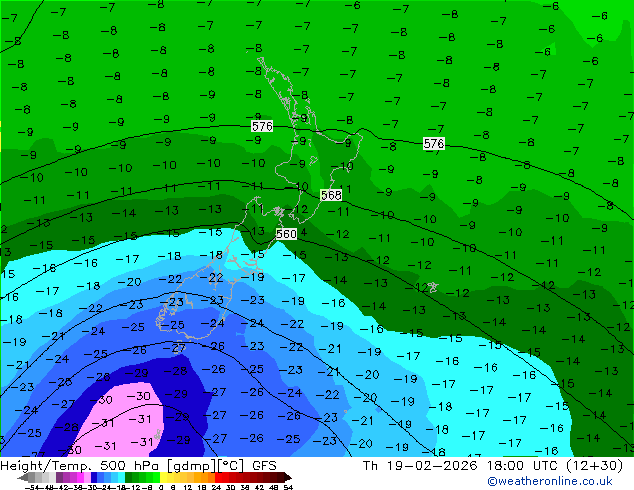Click the date 'Th 19-02-2026' text
The image size is (634, 490).
click(420, 466)
